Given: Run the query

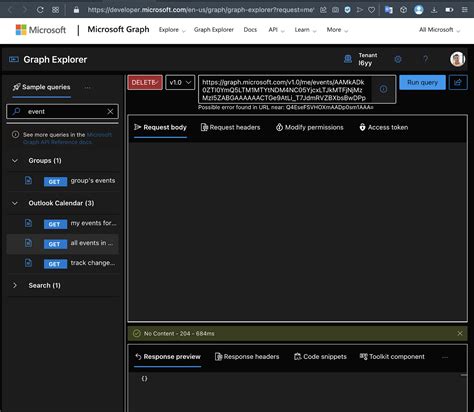Looking at the screenshot, I should click(x=422, y=82).
